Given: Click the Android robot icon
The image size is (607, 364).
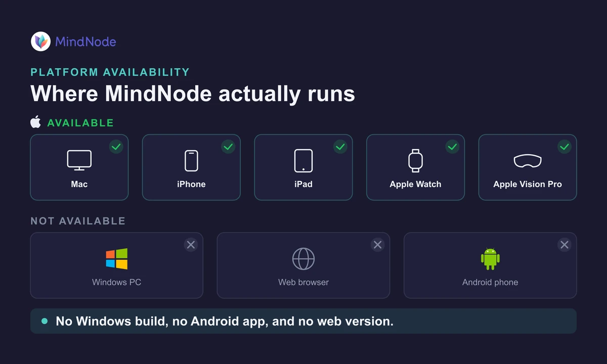Looking at the screenshot, I should point(490,259).
